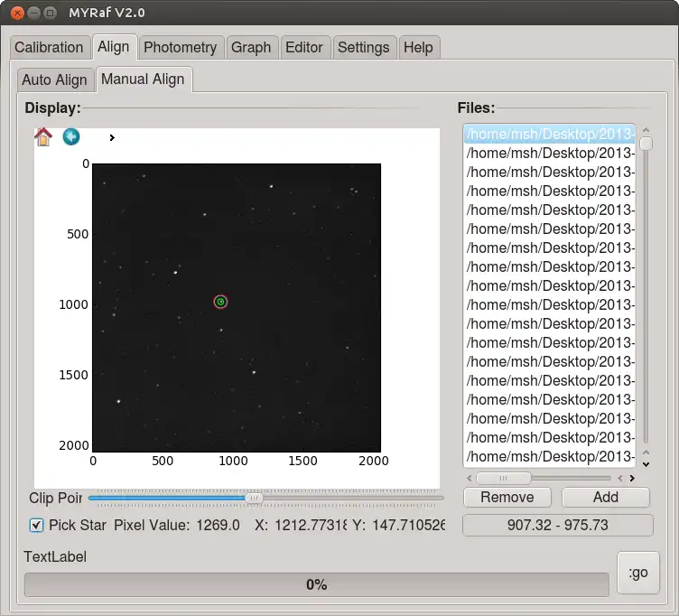Click the circled star in the image
679x616 pixels.
point(220,302)
